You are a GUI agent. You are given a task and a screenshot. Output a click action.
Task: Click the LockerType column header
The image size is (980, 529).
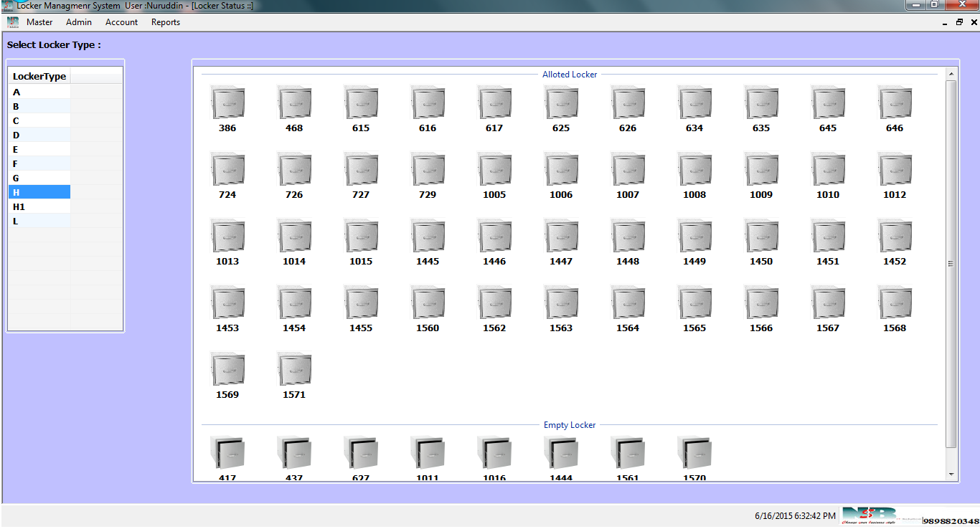pyautogui.click(x=39, y=77)
